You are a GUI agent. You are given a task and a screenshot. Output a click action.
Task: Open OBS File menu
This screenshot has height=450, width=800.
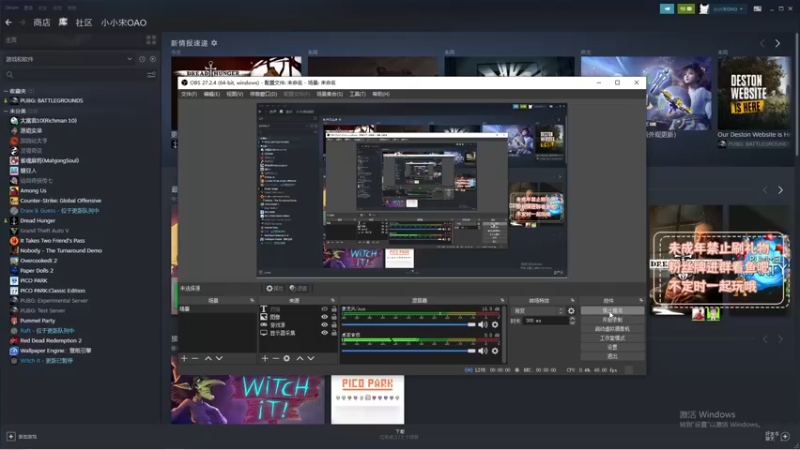click(x=189, y=94)
